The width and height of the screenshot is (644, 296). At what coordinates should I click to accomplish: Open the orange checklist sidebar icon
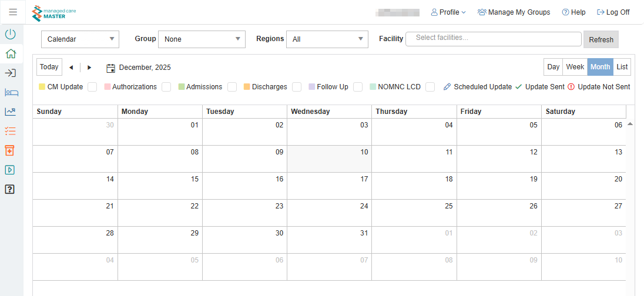[11, 131]
